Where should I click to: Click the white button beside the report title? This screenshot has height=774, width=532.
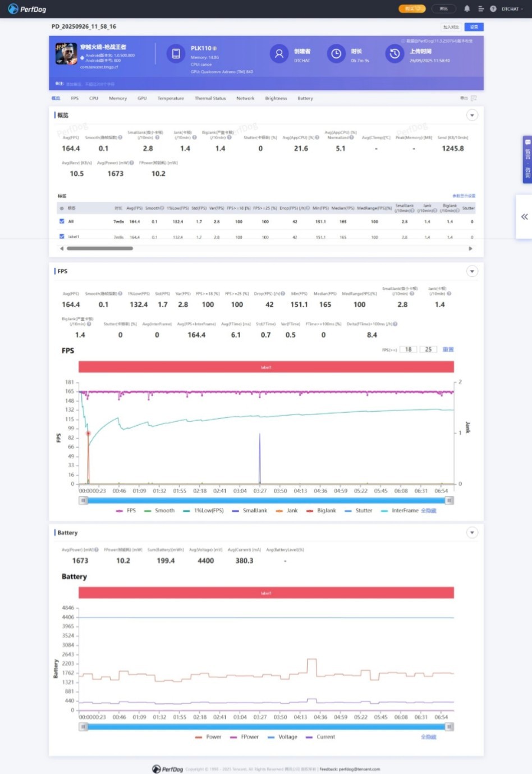tap(451, 27)
